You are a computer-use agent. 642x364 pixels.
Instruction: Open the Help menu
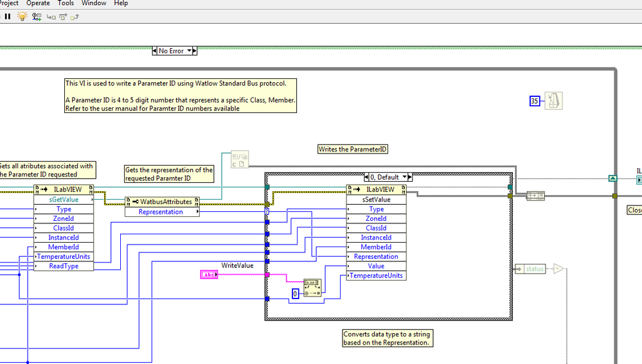click(121, 3)
